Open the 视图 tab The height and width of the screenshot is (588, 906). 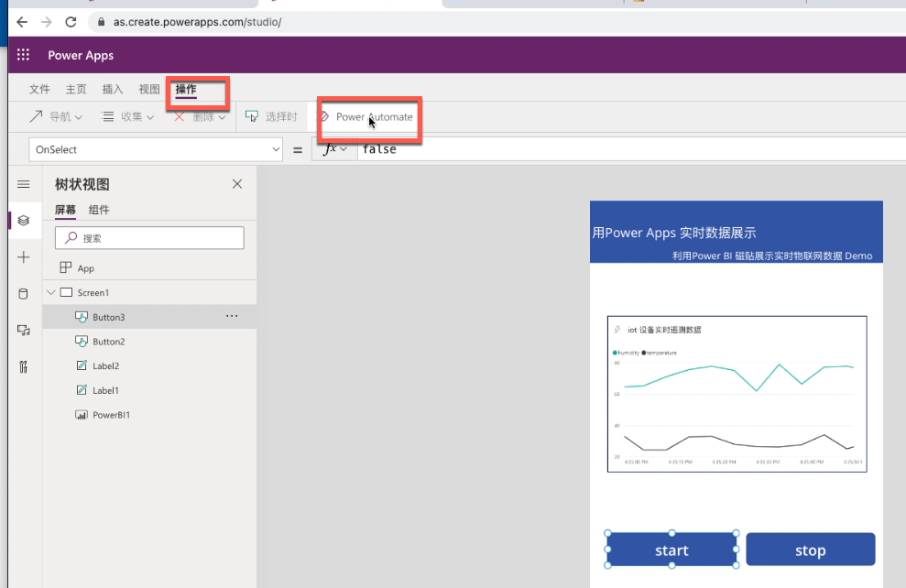[149, 89]
